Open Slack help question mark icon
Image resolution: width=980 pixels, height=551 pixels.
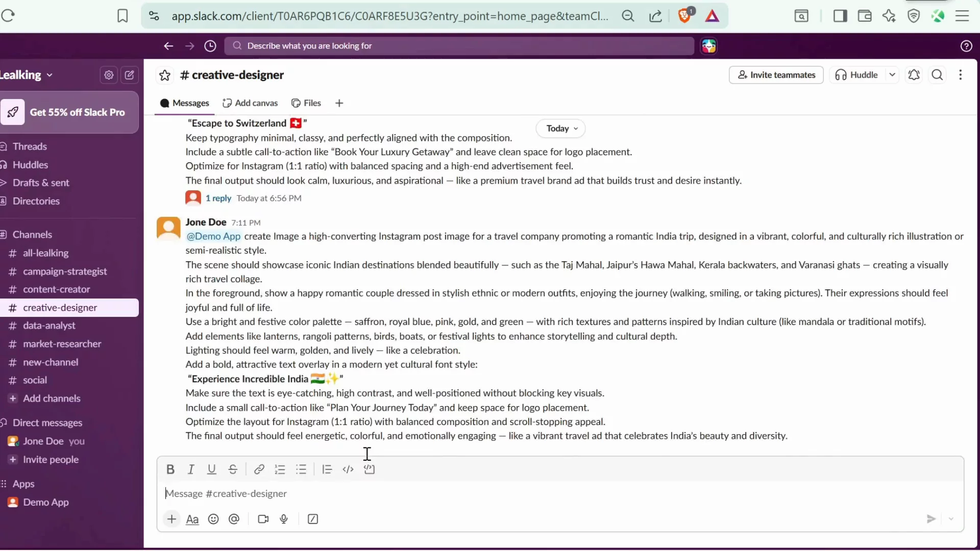point(966,46)
